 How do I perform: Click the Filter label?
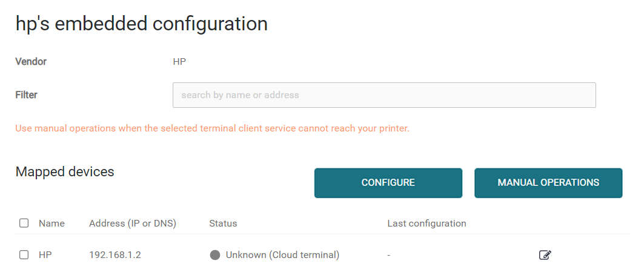point(26,94)
